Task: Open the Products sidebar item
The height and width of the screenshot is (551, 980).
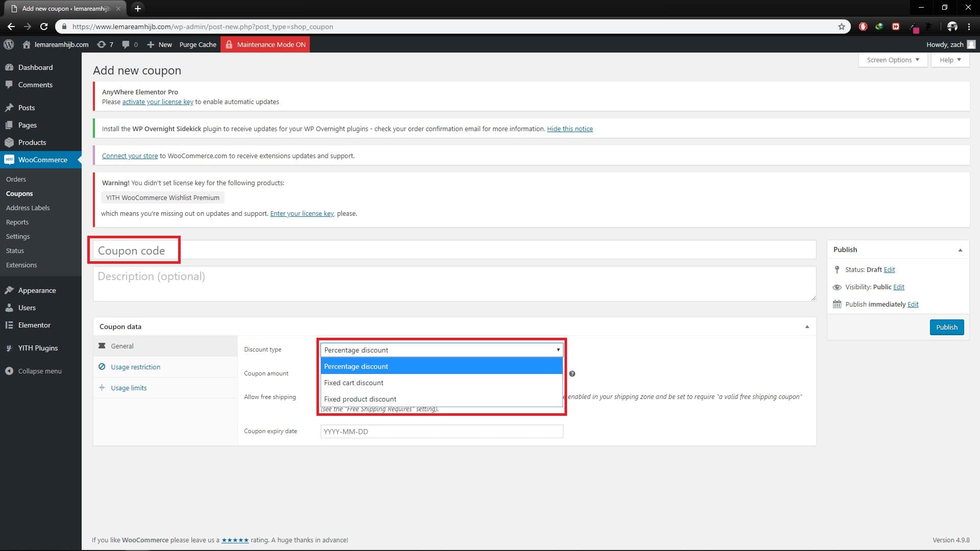Action: click(x=41, y=142)
